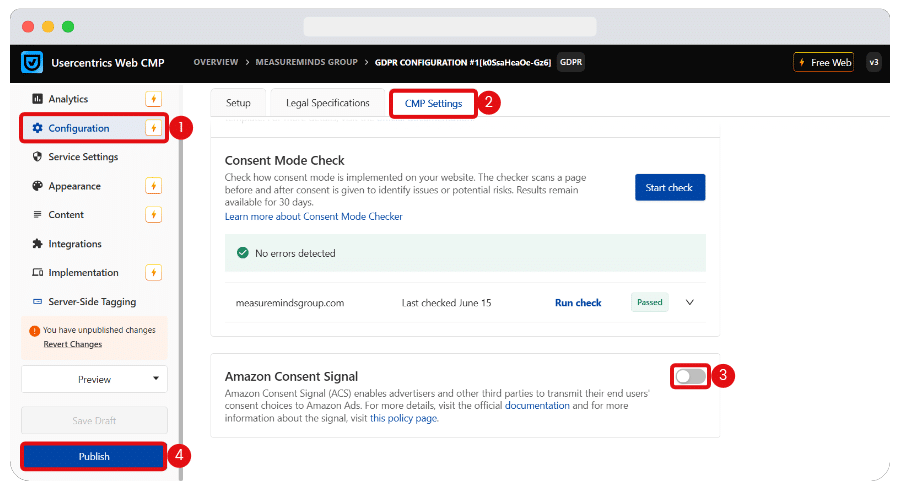Go to OVERVIEW in the breadcrumb

coord(215,62)
